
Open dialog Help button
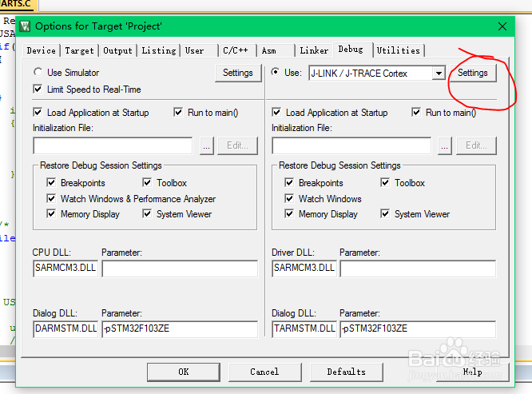(473, 372)
